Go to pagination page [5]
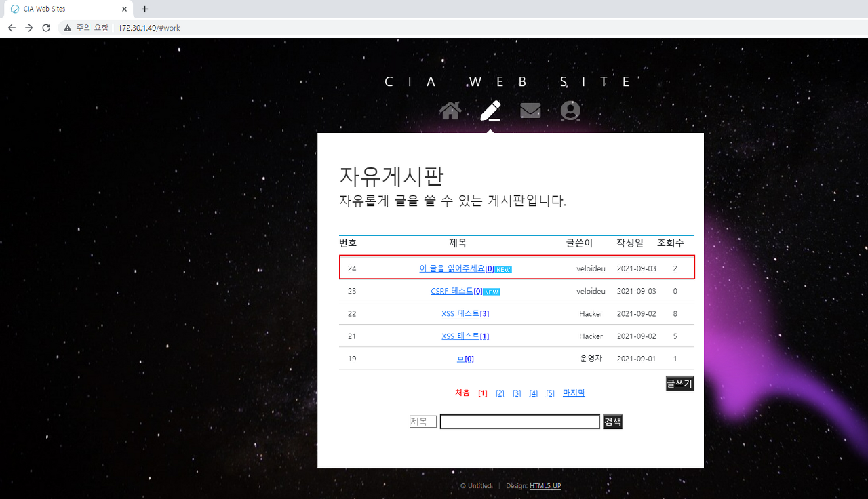The image size is (868, 499). (550, 393)
